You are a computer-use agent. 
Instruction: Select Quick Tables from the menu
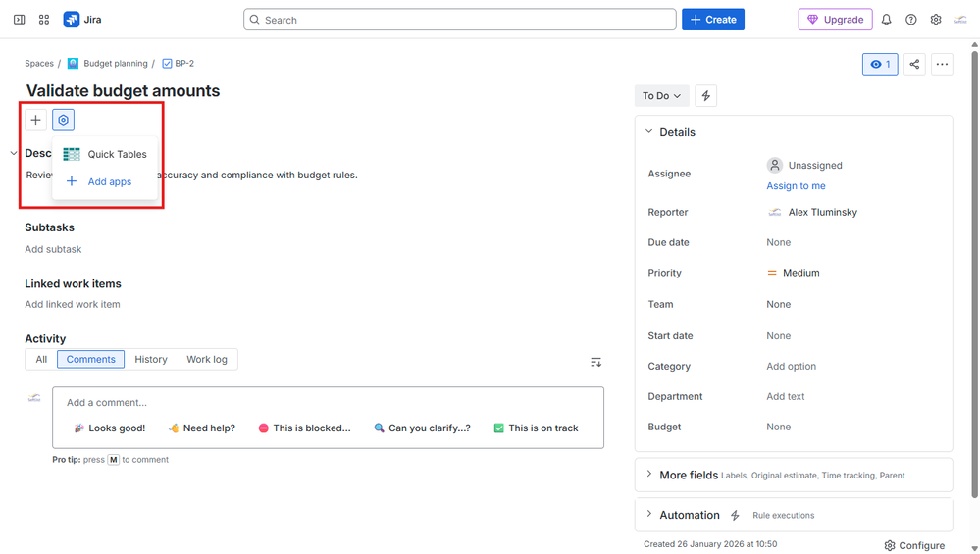point(105,154)
